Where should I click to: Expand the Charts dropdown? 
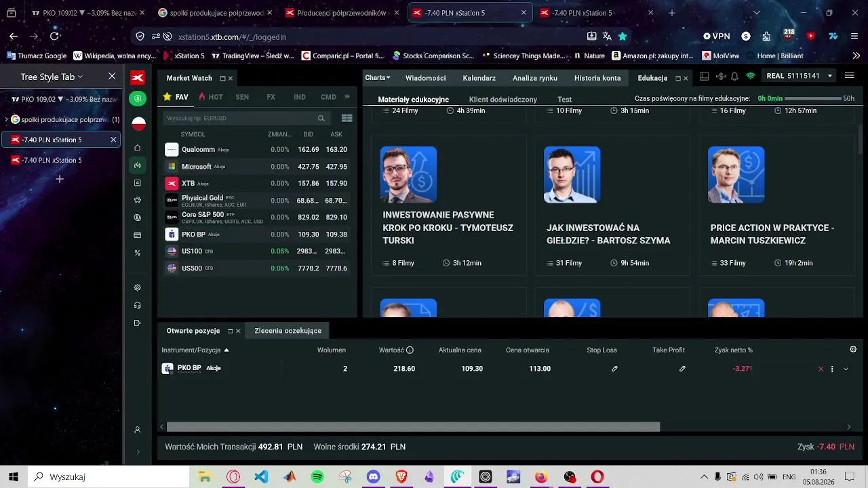click(378, 78)
